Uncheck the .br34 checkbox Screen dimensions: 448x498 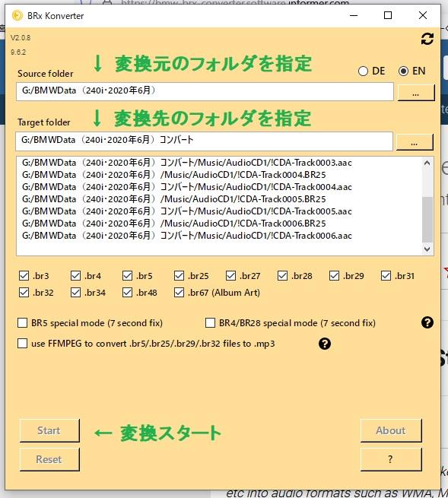tap(75, 292)
